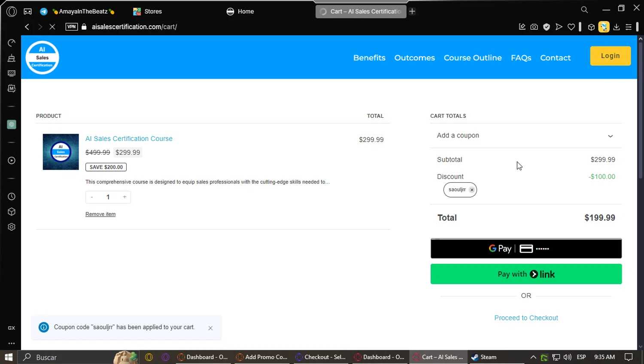Decrease quantity with minus button

92,197
